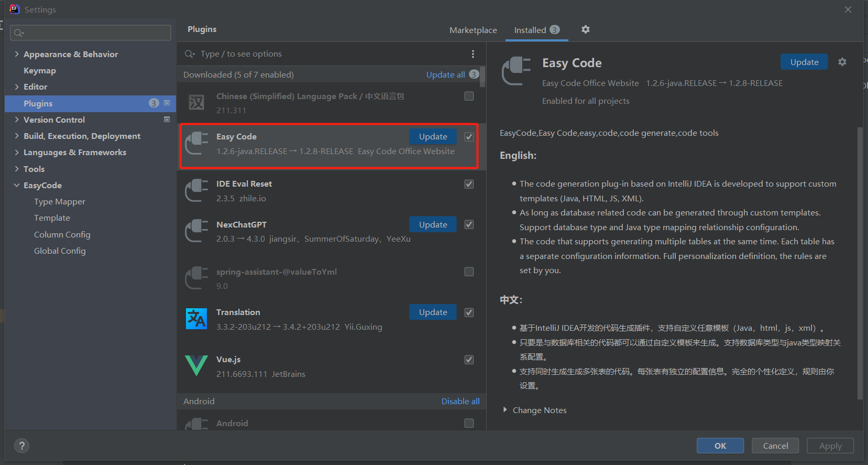868x465 pixels.
Task: Select the Plugins settings entry
Action: point(90,103)
